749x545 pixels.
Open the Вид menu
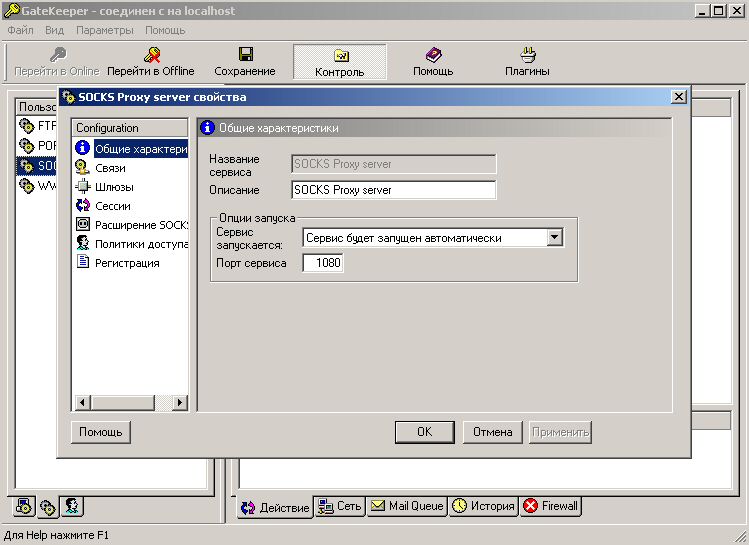coord(54,30)
